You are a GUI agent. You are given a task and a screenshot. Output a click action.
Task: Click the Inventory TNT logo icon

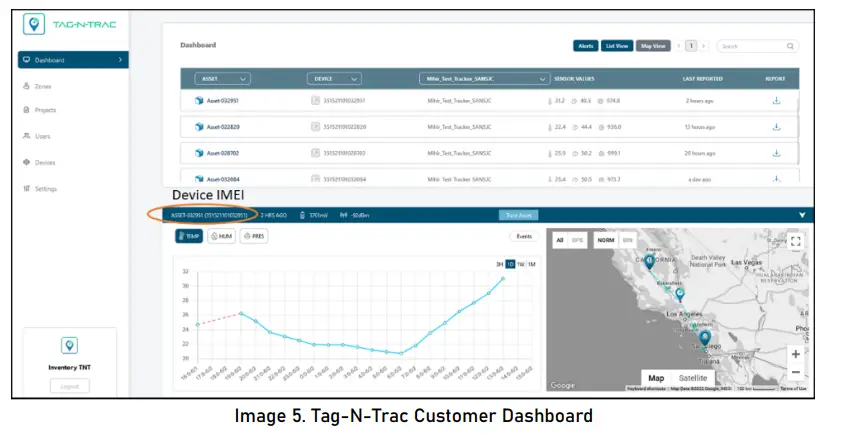click(69, 345)
